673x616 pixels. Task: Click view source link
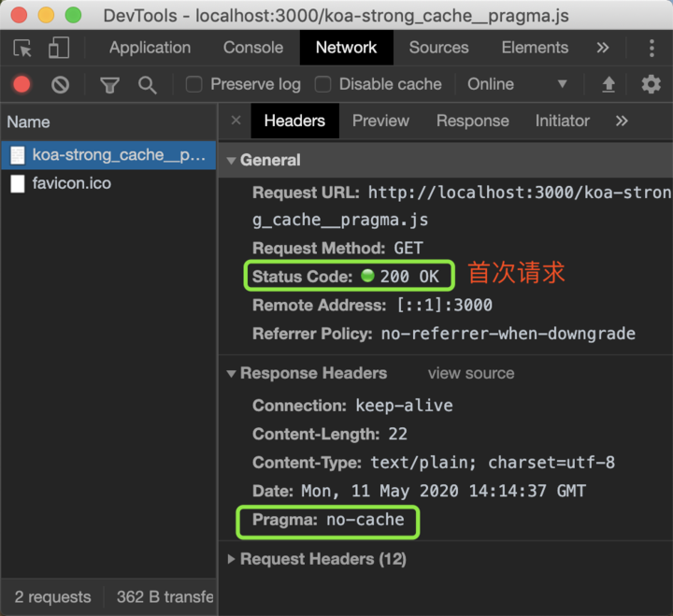click(x=471, y=373)
